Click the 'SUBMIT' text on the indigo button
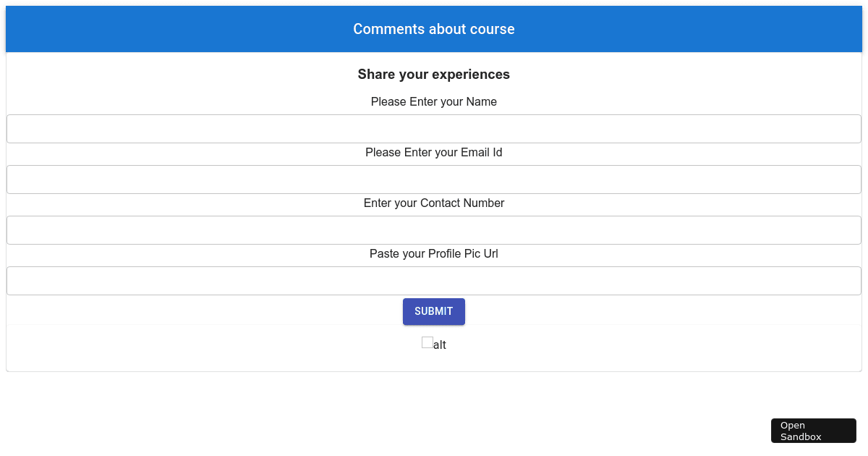Image resolution: width=868 pixels, height=456 pixels. tap(434, 311)
